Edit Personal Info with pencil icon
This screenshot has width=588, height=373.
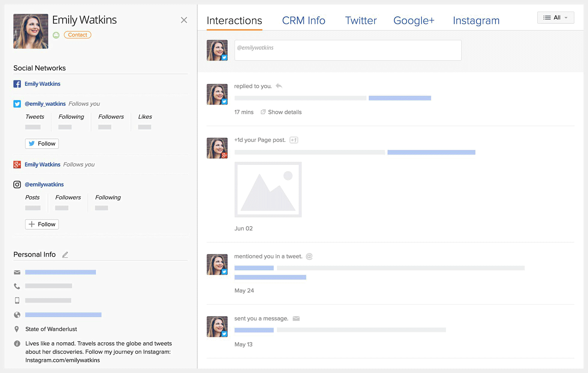coord(65,255)
